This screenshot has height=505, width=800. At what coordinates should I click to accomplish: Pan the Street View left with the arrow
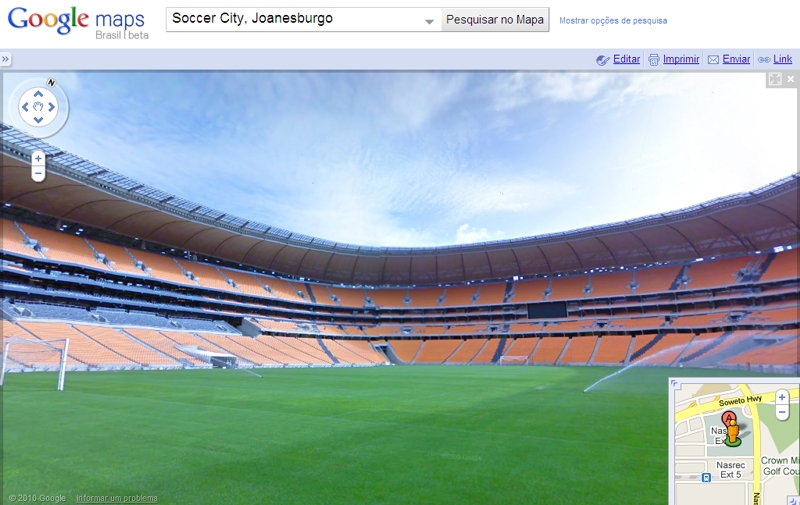pos(25,107)
